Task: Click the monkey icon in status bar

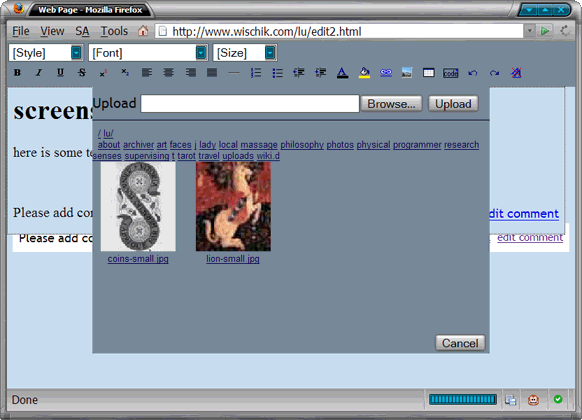Action: (x=533, y=400)
